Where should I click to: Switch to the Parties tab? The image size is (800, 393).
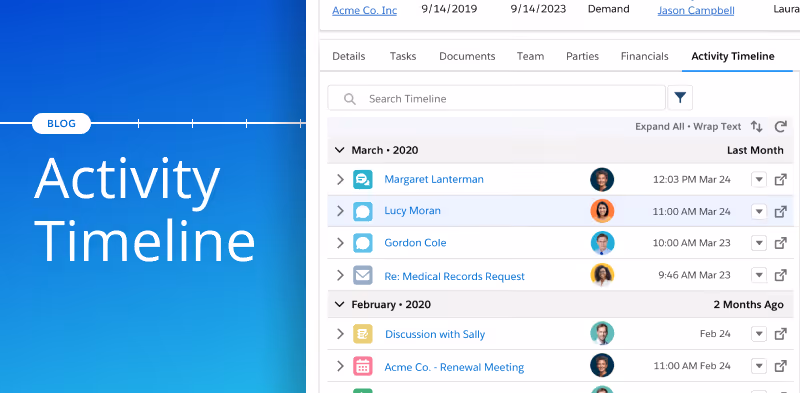pos(583,56)
